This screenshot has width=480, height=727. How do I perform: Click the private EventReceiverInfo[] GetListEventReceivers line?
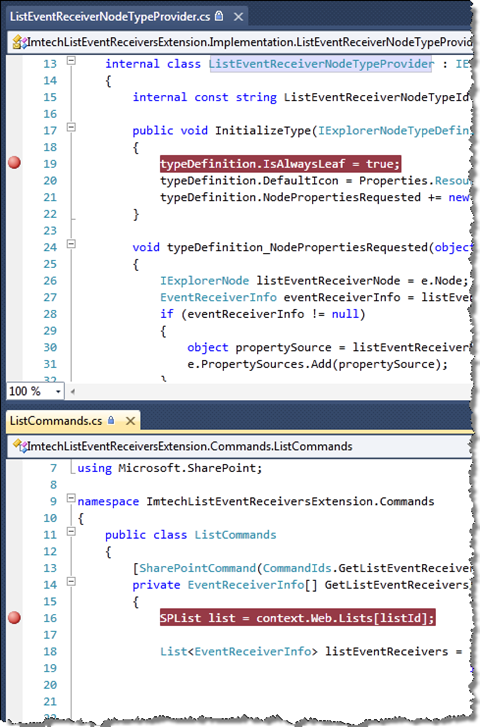[301, 585]
